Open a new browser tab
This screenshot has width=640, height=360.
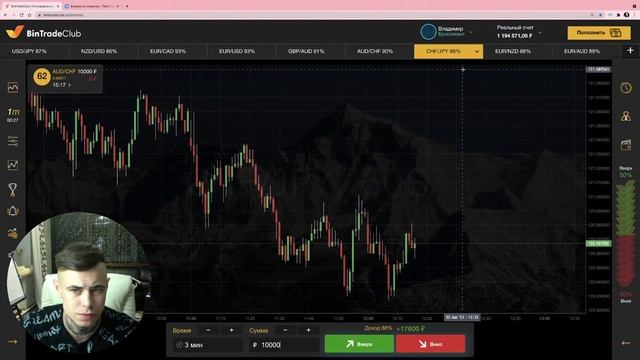(x=127, y=6)
